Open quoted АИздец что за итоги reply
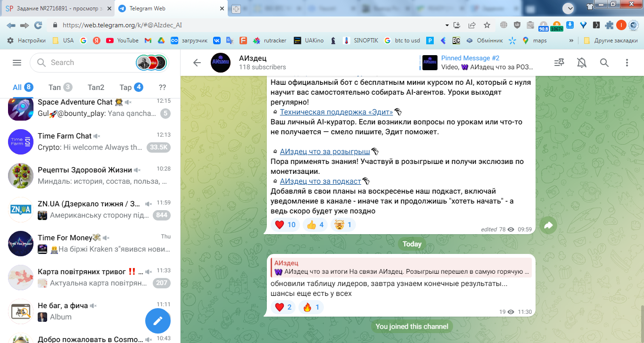 401,268
